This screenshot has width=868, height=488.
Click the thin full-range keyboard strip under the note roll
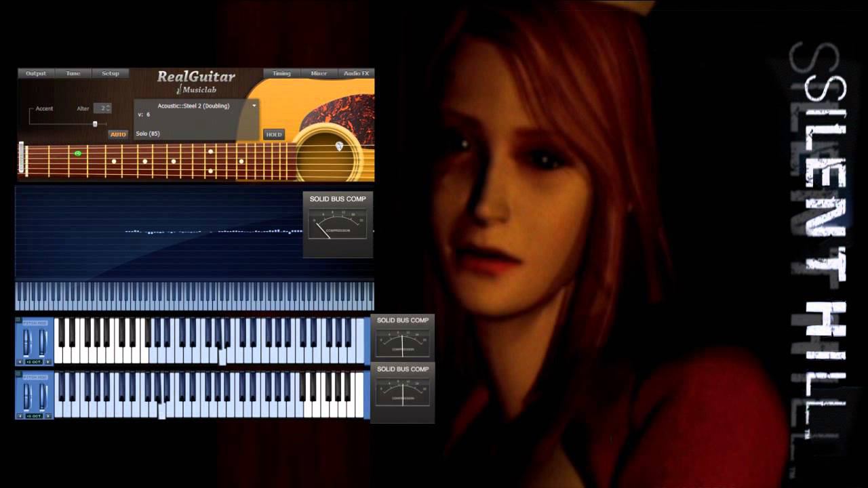click(x=195, y=296)
